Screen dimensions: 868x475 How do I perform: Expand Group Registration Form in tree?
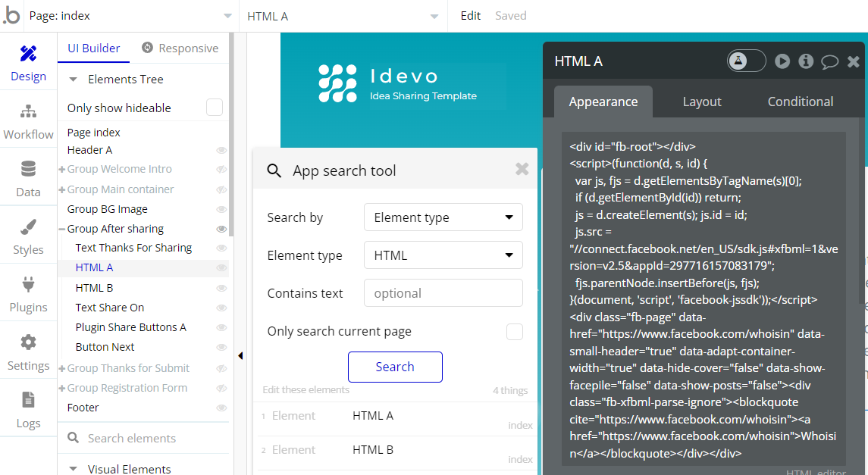pos(62,388)
